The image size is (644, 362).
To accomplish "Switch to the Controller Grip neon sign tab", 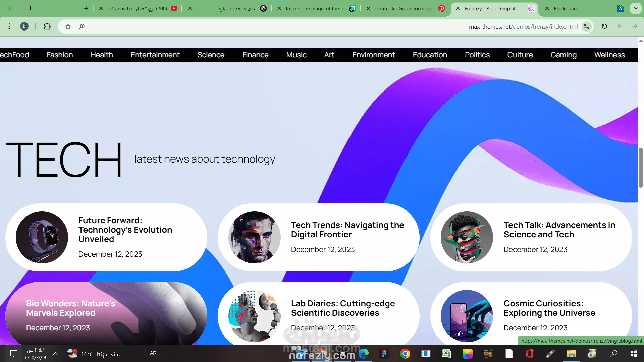I will click(x=403, y=9).
